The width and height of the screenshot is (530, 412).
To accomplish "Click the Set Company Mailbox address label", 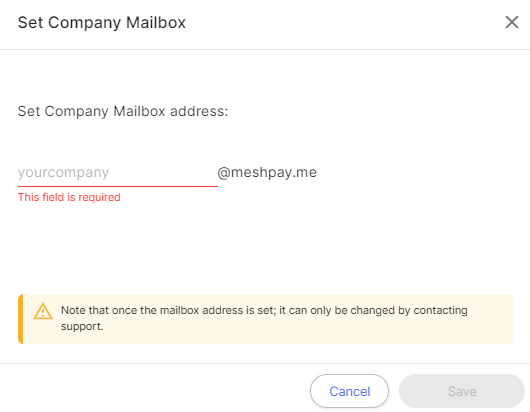I will 123,111.
